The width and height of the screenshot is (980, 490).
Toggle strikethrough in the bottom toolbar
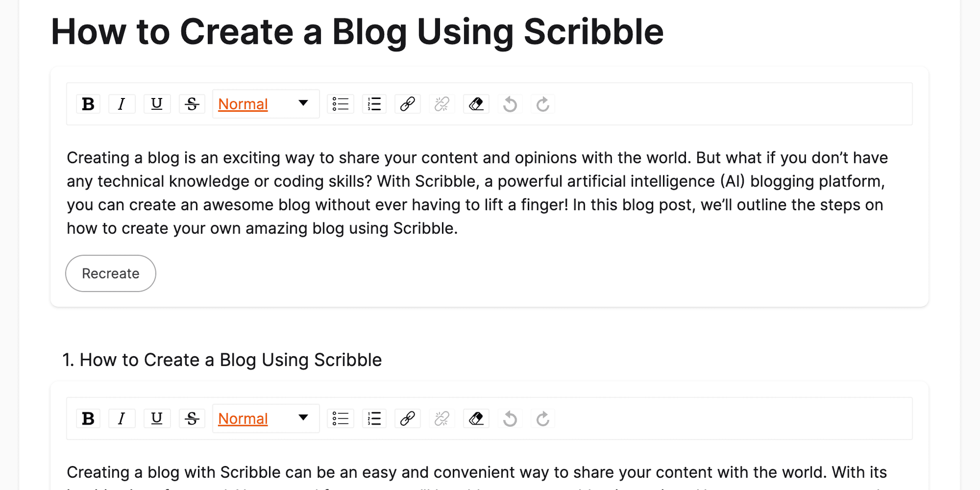pyautogui.click(x=191, y=418)
